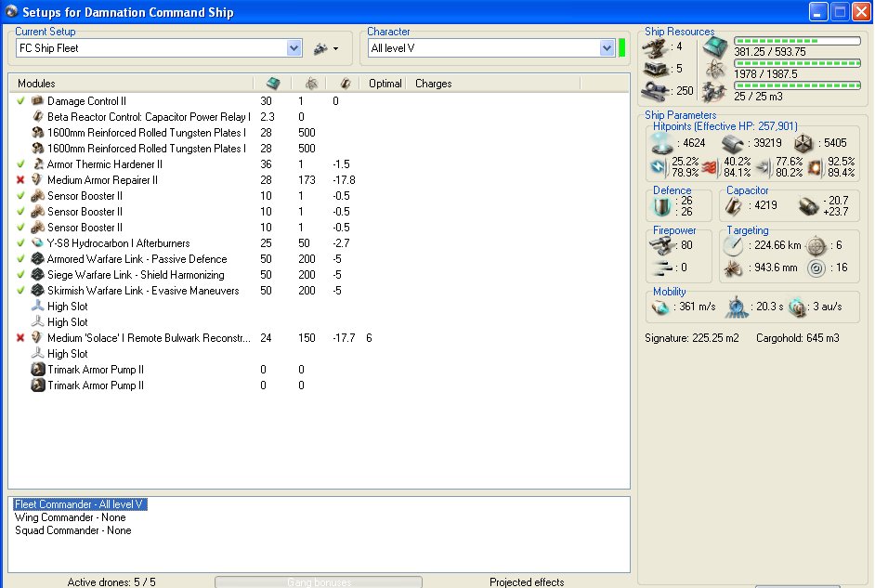875x588 pixels.
Task: Click the ship icon next to setup dropdown
Action: coord(320,49)
